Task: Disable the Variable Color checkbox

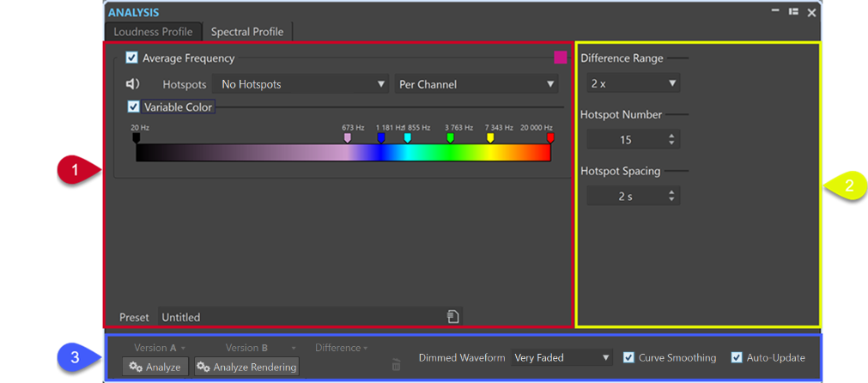Action: (x=133, y=107)
